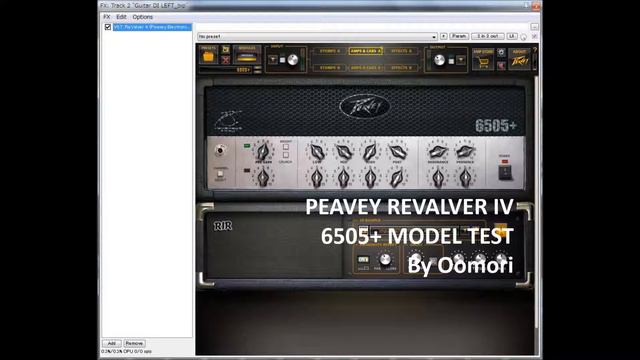Select the Effects A tab
The width and height of the screenshot is (640, 360).
pyautogui.click(x=401, y=51)
